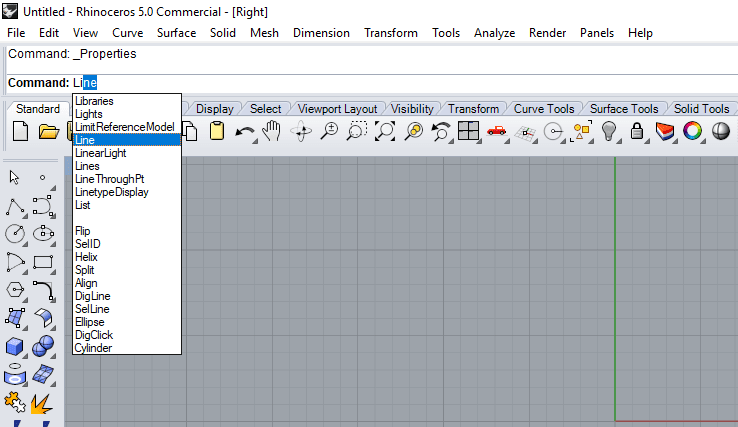Click the Object snap circle icon
738x427 pixels.
[x=553, y=131]
